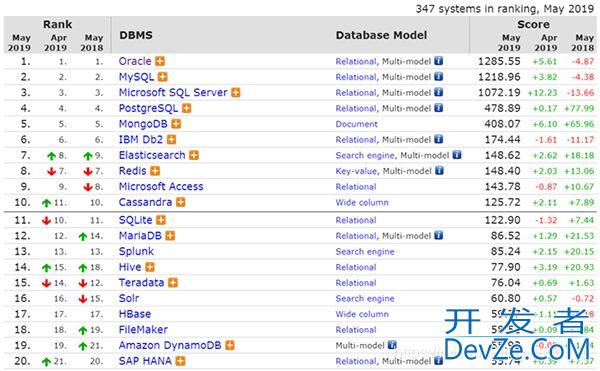Image resolution: width=600 pixels, height=371 pixels.
Task: Click the info icon in the PostgreSQL row
Action: [x=439, y=108]
